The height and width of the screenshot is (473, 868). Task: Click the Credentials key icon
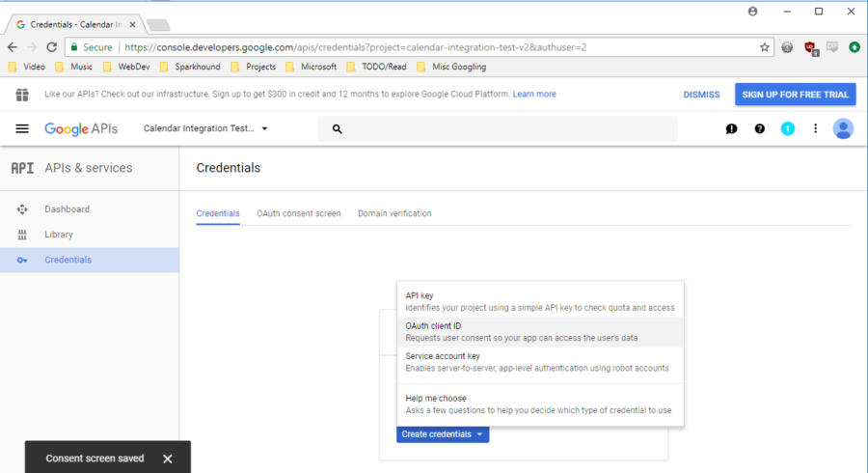(22, 261)
